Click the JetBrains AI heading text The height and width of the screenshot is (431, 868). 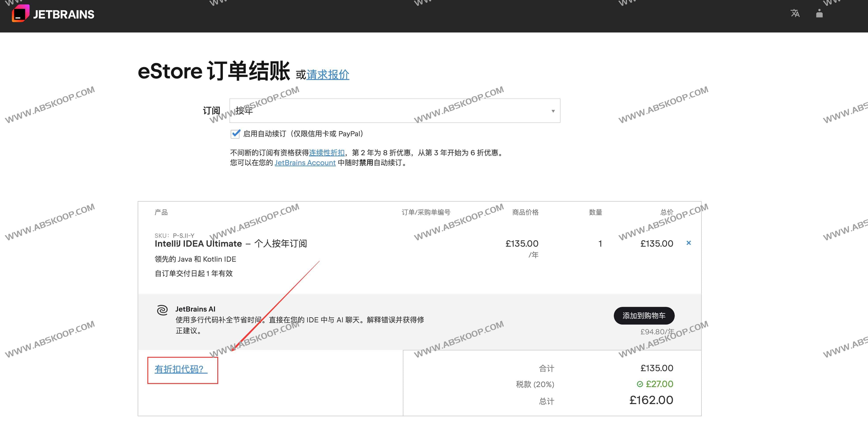tap(195, 309)
